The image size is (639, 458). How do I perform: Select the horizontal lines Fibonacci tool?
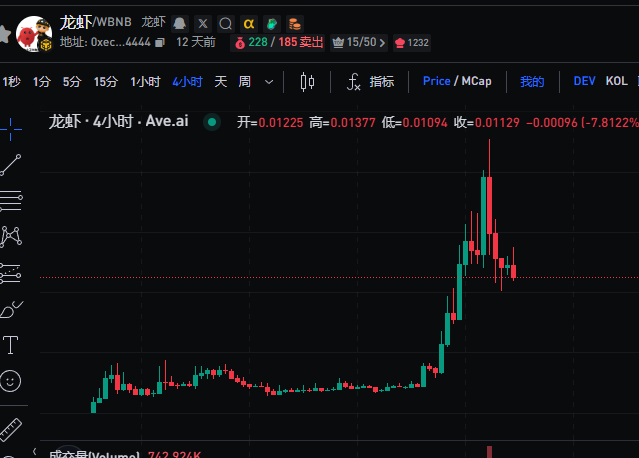pyautogui.click(x=11, y=201)
